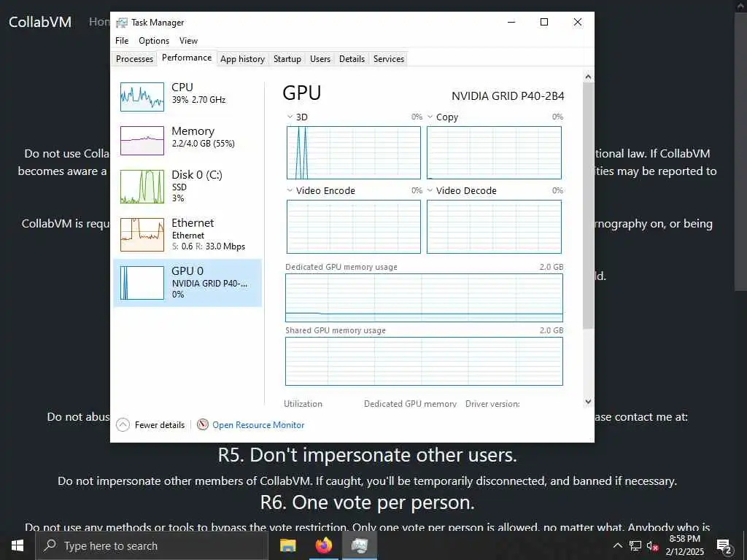The width and height of the screenshot is (747, 560).
Task: Click the Shared GPU memory usage graph
Action: tap(424, 362)
